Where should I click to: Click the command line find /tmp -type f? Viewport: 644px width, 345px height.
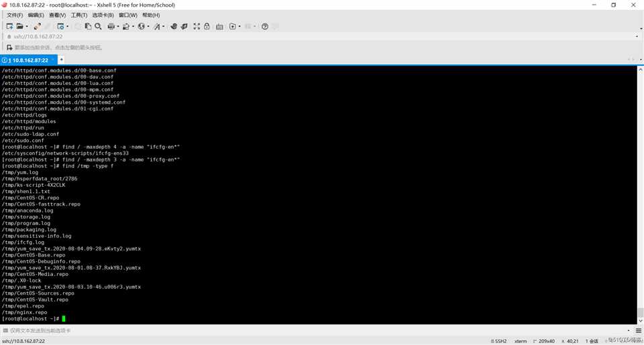click(88, 165)
